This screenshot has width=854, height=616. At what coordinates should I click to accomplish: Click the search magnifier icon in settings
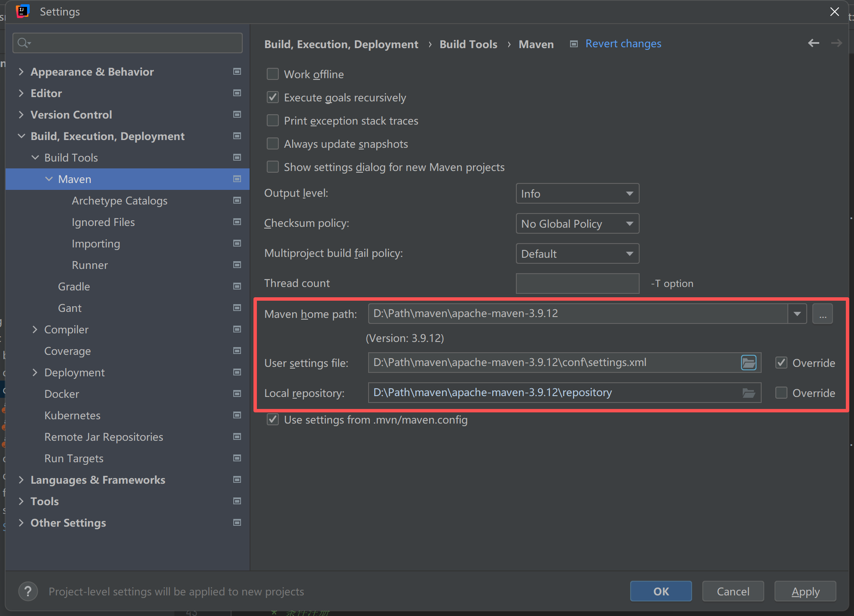(24, 43)
